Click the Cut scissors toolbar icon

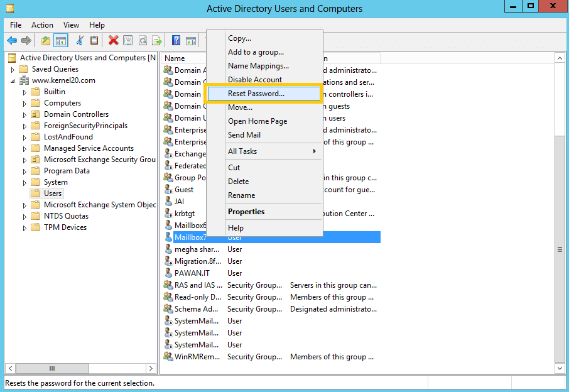tap(80, 40)
